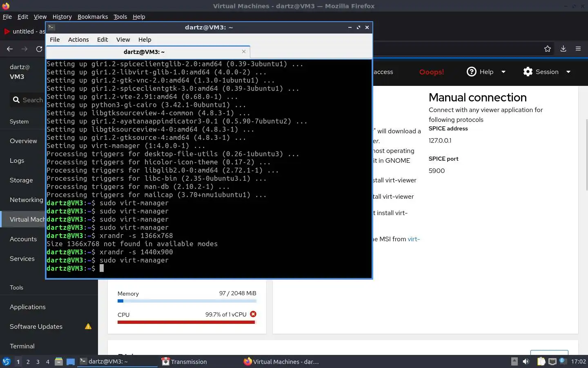The width and height of the screenshot is (588, 368).
Task: Open Networking in Cockpit sidebar
Action: coord(26,200)
